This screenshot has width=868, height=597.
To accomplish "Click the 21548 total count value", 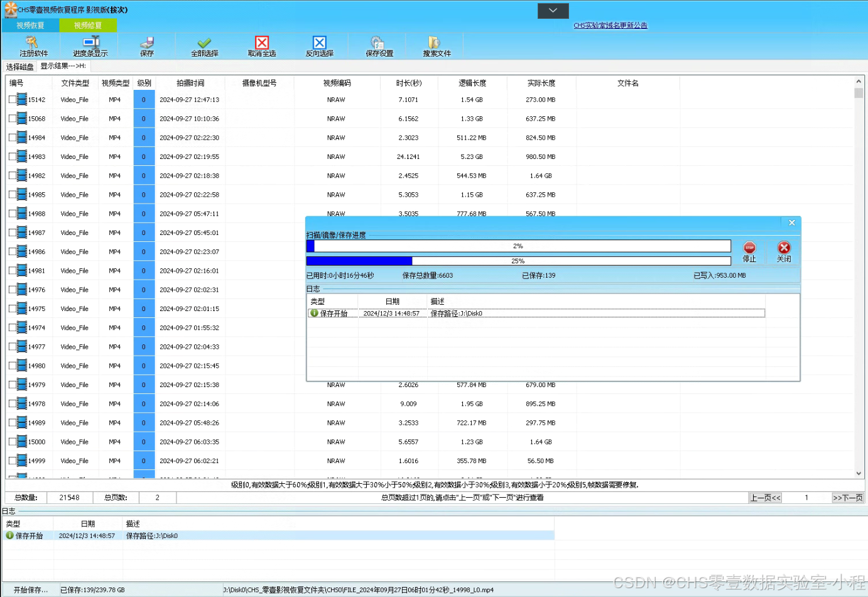I will (69, 498).
